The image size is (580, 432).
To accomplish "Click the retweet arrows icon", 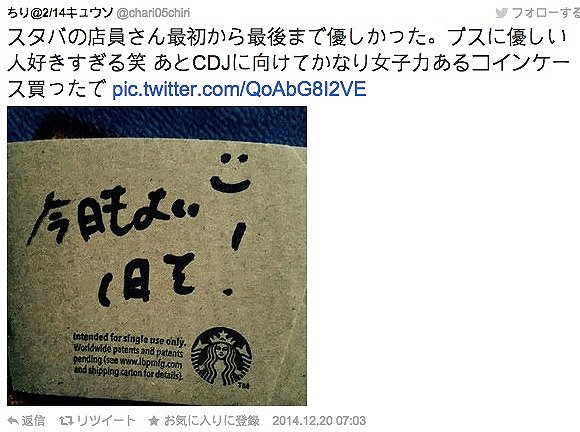I will pyautogui.click(x=66, y=421).
